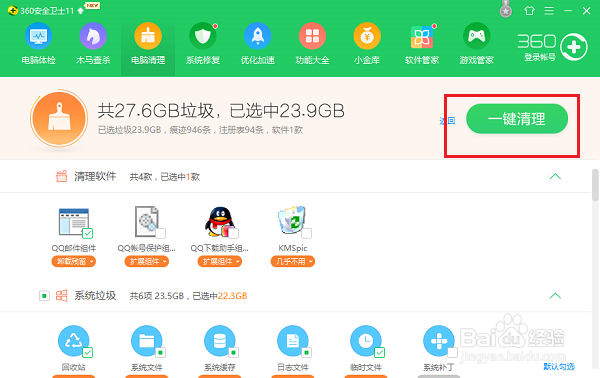Toggle the 系统垃圾 section checkbox
The height and width of the screenshot is (378, 600).
tap(44, 296)
